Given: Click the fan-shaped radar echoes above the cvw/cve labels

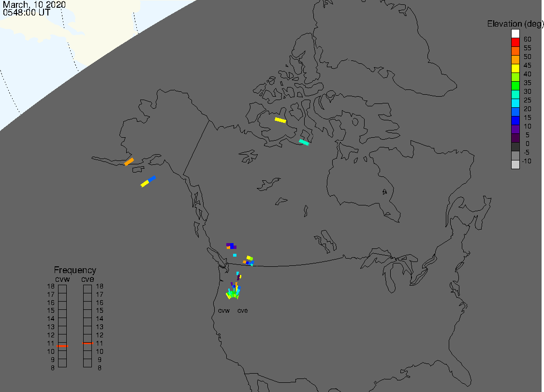Looking at the screenshot, I should point(234,290).
